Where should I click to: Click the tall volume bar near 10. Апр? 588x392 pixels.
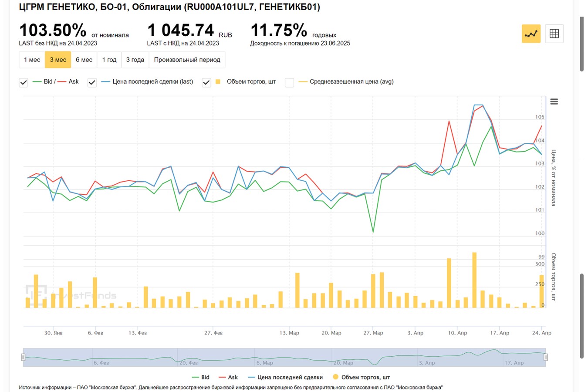point(449,283)
